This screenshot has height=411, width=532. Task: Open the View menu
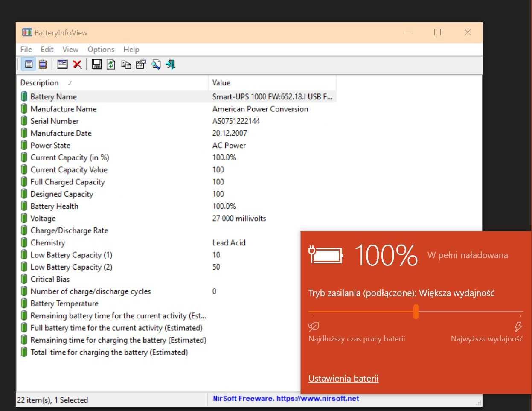70,50
